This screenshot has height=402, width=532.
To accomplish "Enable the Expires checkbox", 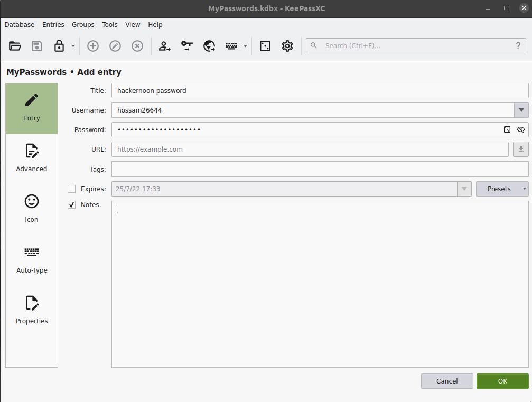I will (x=72, y=189).
